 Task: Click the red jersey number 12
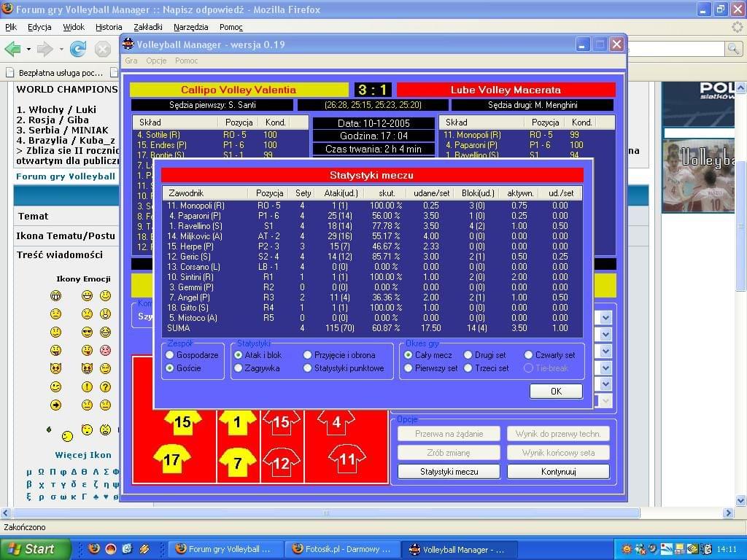(281, 462)
